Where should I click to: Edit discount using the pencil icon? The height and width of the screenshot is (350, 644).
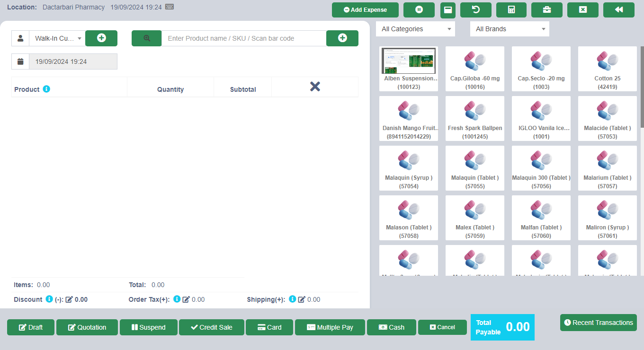pyautogui.click(x=69, y=299)
